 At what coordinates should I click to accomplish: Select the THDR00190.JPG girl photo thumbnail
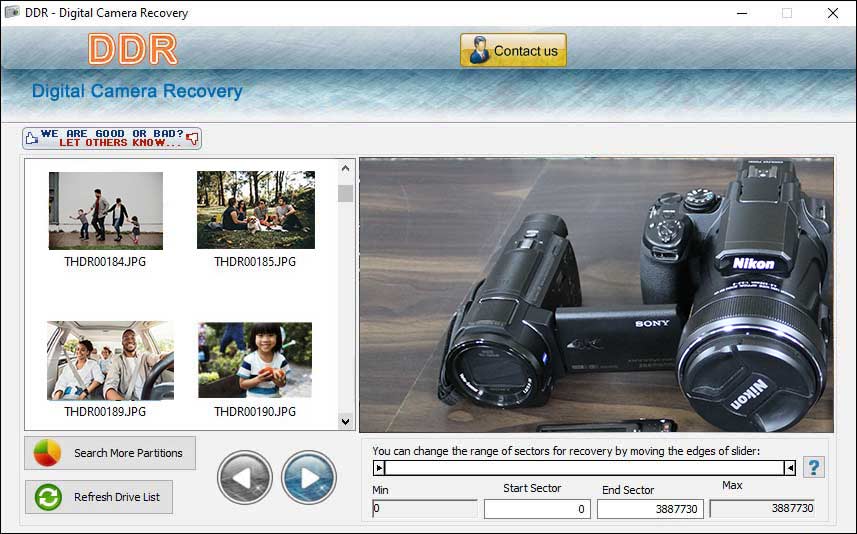point(255,360)
